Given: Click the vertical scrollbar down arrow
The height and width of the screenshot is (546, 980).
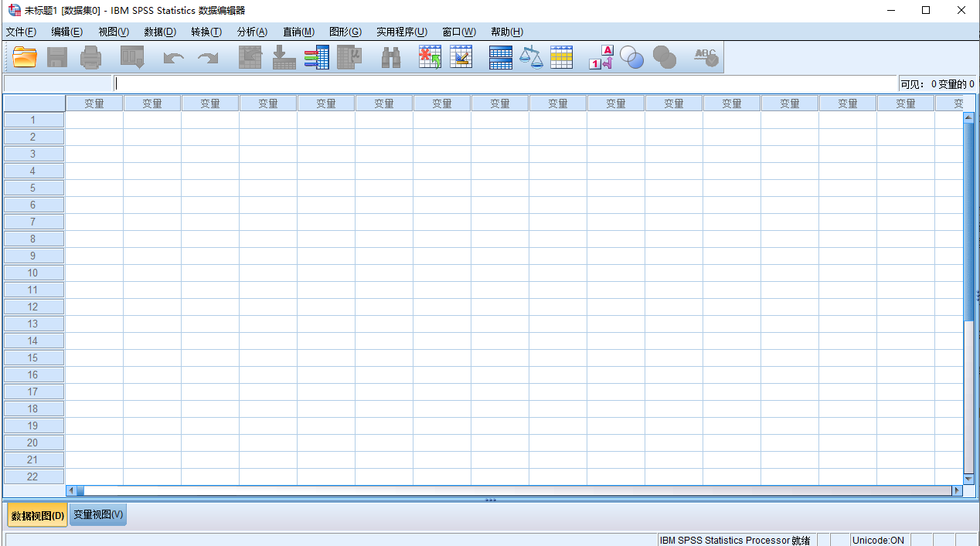Looking at the screenshot, I should [968, 479].
